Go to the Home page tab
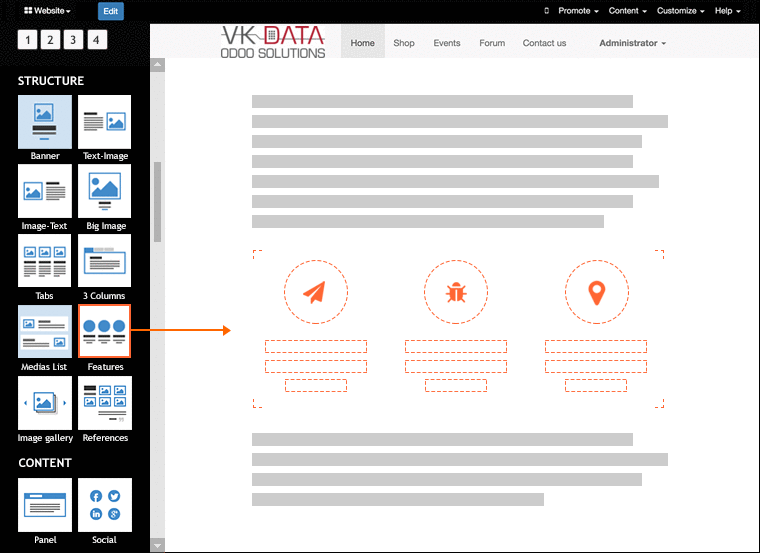 click(x=363, y=43)
